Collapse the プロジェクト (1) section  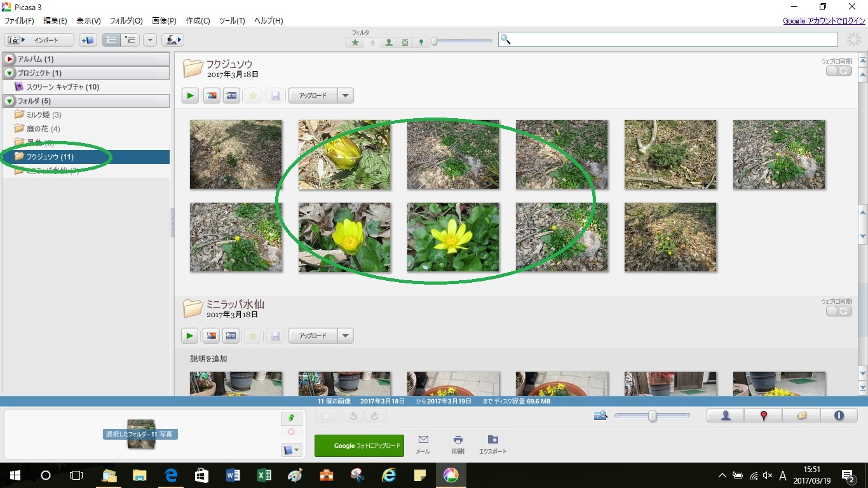(10, 73)
